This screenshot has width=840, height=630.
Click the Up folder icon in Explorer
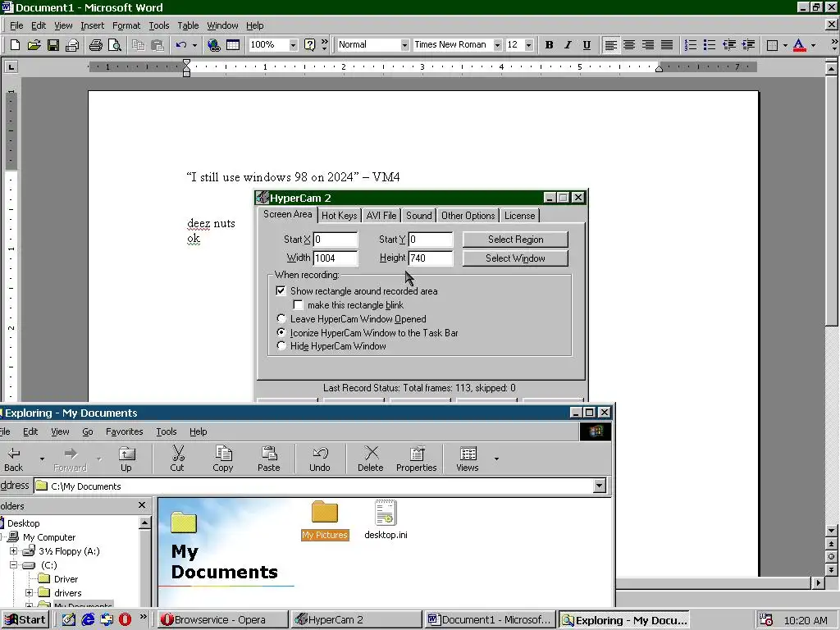pyautogui.click(x=126, y=459)
